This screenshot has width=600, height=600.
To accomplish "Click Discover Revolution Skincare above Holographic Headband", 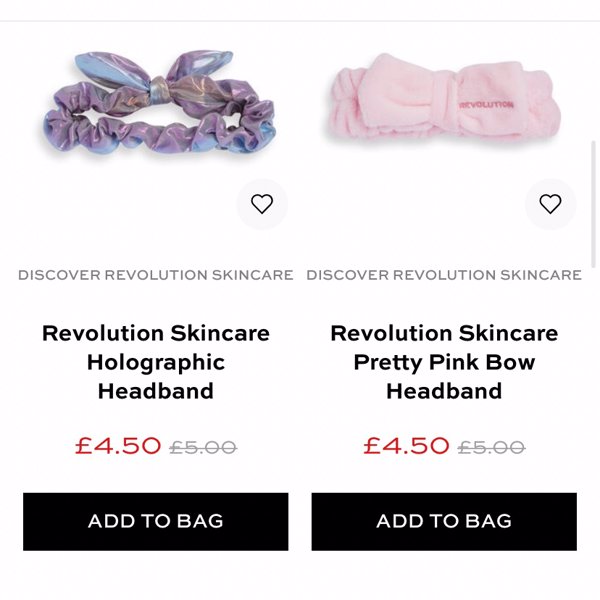I will [x=156, y=275].
